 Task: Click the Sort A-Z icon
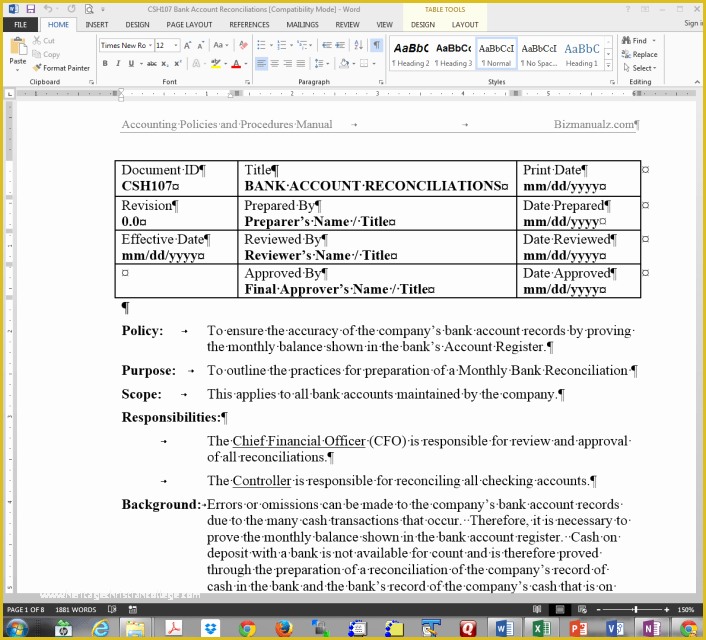(x=358, y=45)
